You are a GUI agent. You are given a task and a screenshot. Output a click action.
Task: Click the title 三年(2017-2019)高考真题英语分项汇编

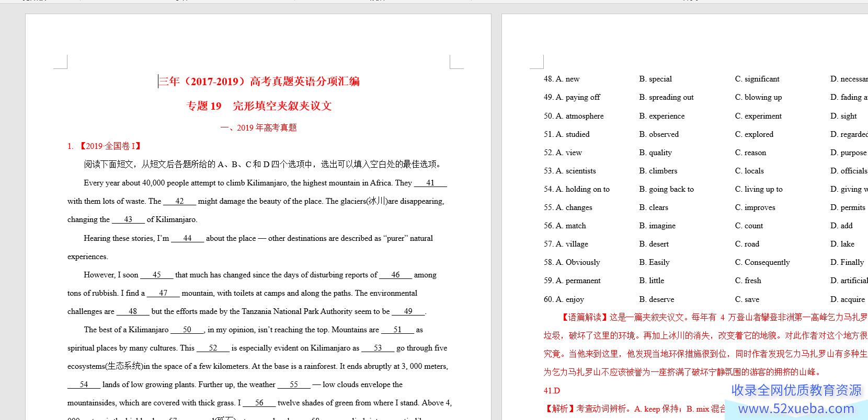[259, 81]
